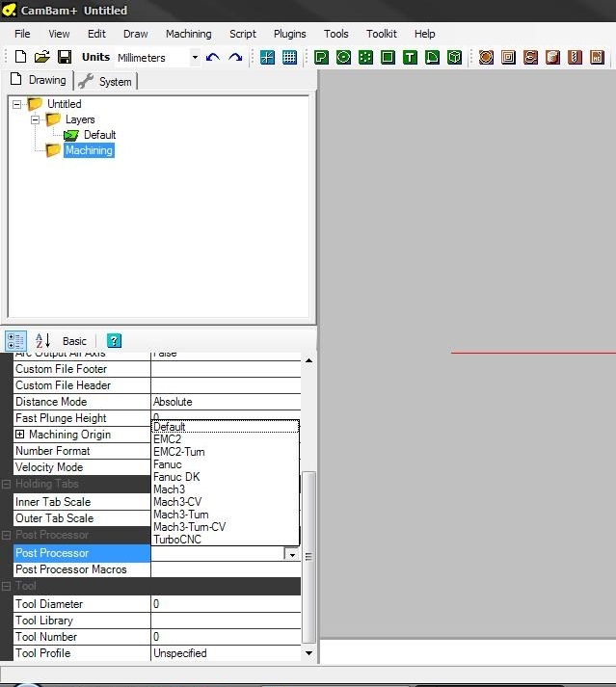Collapse the Tool category

click(6, 586)
